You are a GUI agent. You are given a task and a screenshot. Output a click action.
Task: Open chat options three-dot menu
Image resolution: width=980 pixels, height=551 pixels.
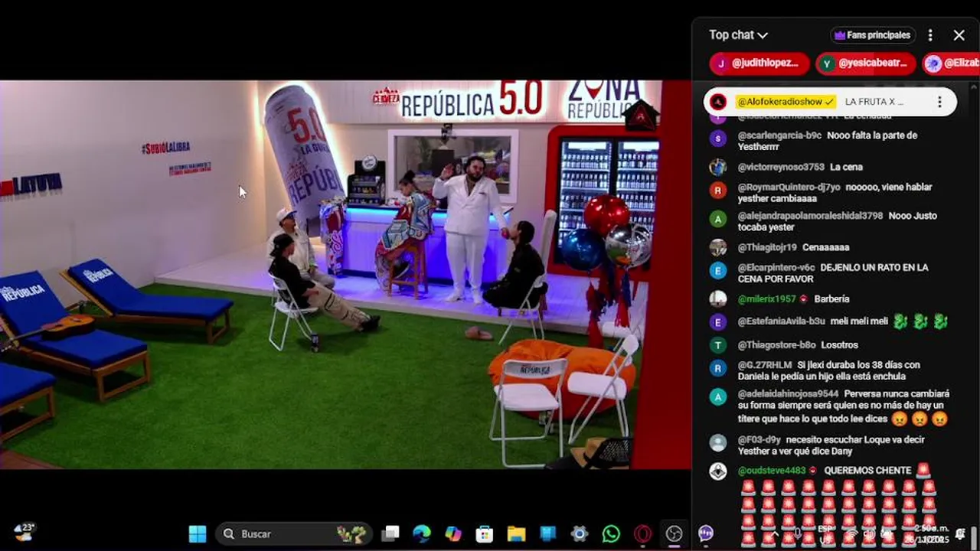tap(930, 35)
